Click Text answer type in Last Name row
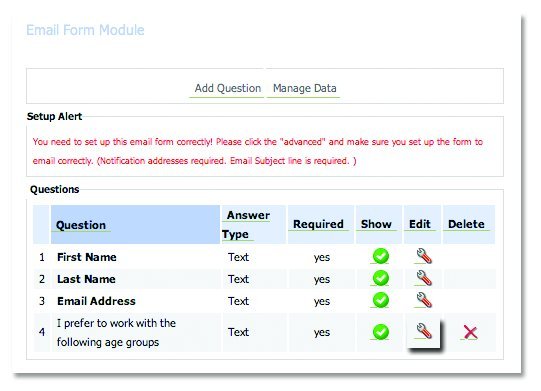The height and width of the screenshot is (391, 541). tap(238, 279)
